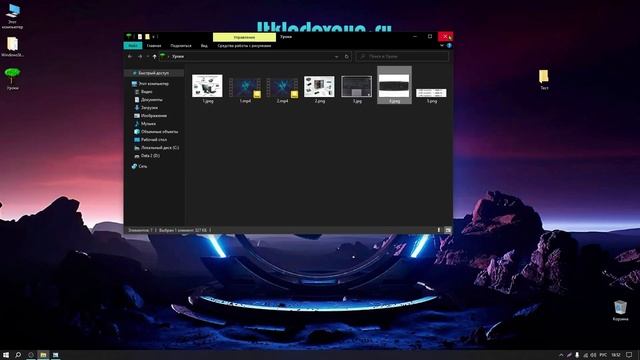640x360 pixels.
Task: Open Быстрый доступ in the navigation pane
Action: [153, 73]
